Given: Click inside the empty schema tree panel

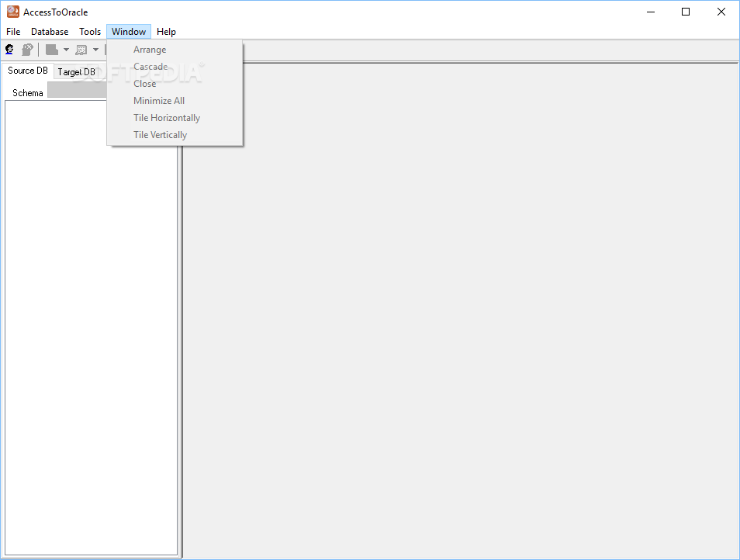Looking at the screenshot, I should pos(91,327).
